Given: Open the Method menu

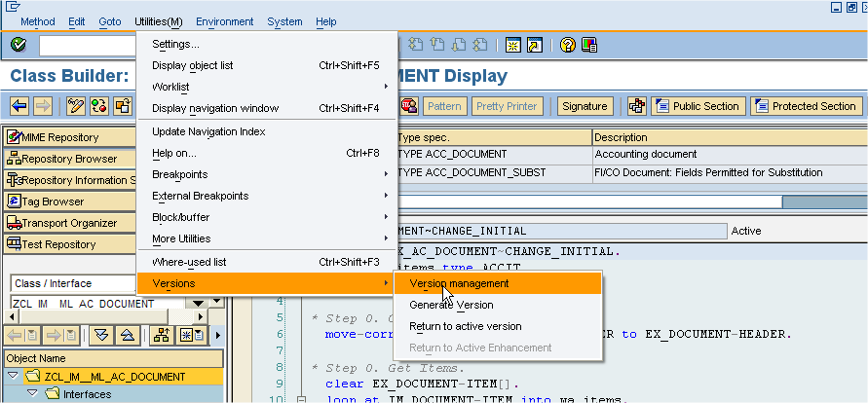Looking at the screenshot, I should pyautogui.click(x=38, y=22).
